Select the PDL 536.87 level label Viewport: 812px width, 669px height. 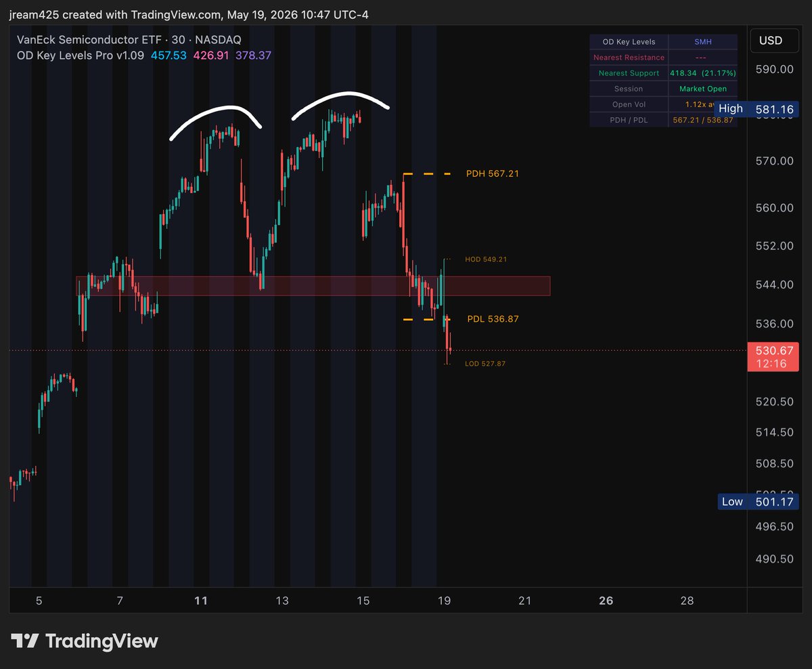tap(493, 319)
